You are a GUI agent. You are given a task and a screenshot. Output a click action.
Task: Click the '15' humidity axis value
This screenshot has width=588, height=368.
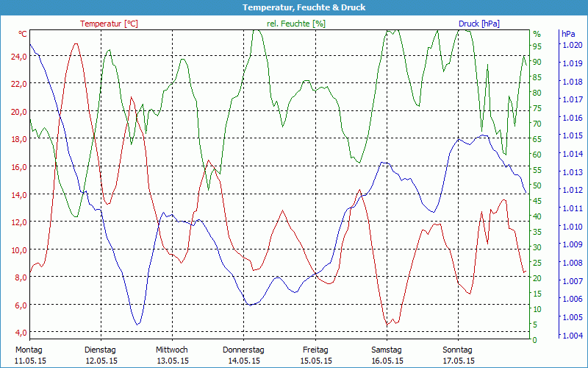pyautogui.click(x=537, y=293)
